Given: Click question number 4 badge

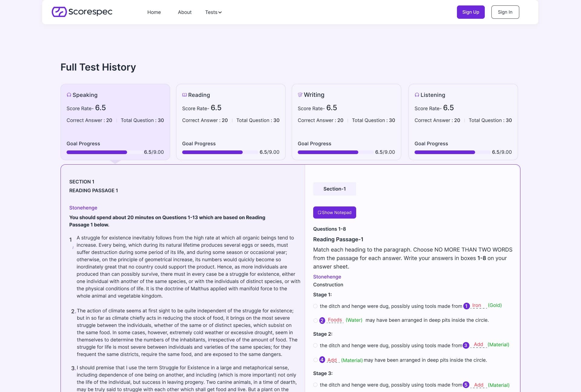Looking at the screenshot, I should 322,360.
